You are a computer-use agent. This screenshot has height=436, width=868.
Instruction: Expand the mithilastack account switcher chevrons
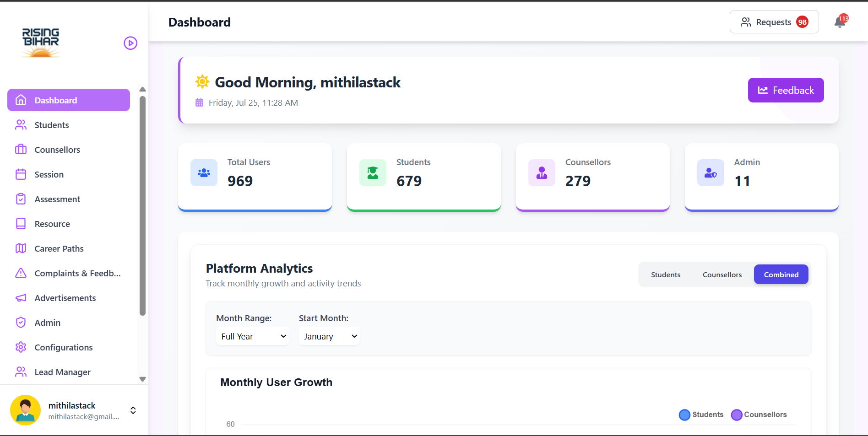(133, 410)
